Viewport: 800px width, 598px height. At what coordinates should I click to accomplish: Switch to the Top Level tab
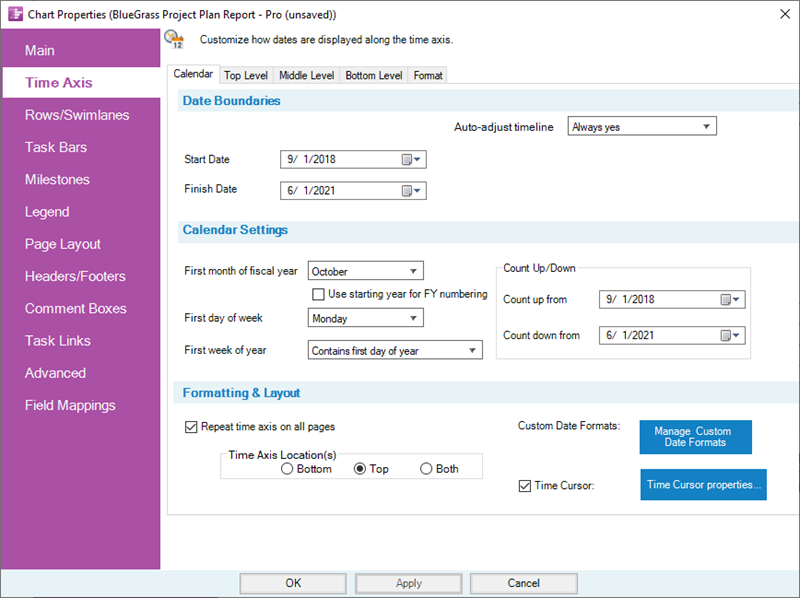click(x=246, y=75)
